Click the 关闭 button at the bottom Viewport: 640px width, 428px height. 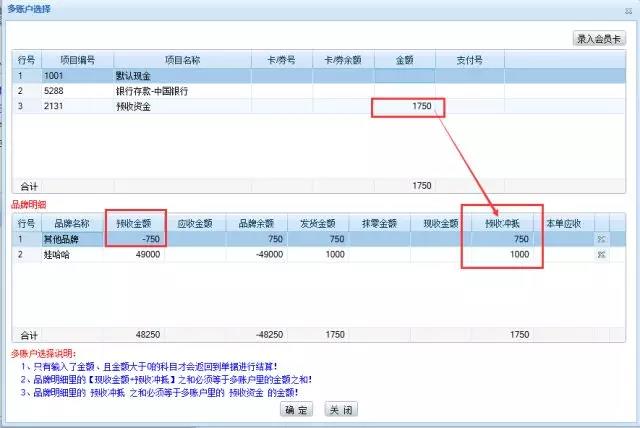[x=341, y=409]
